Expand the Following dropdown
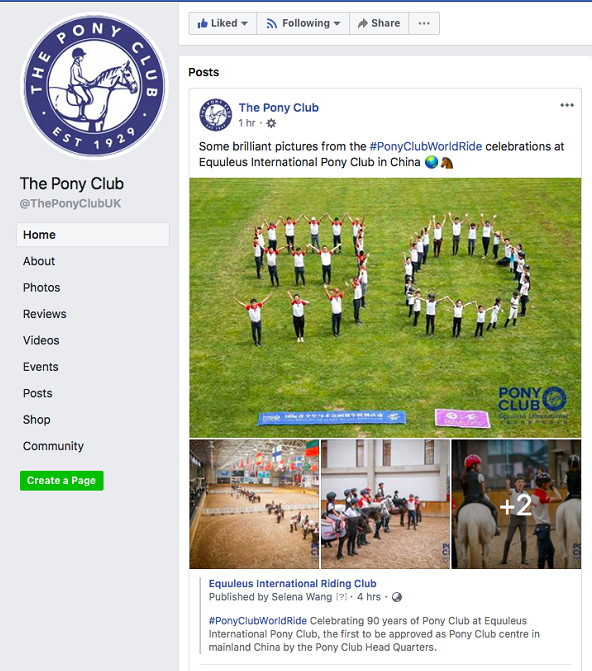 click(303, 23)
